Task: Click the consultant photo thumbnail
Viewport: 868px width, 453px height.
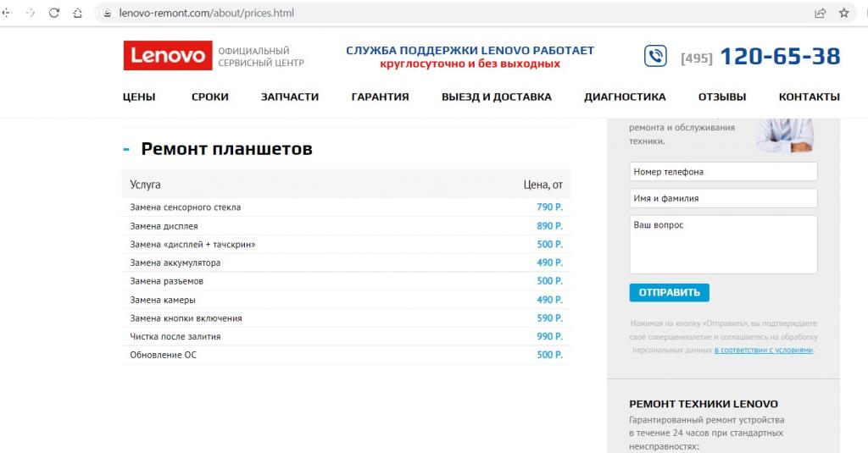Action: pyautogui.click(x=786, y=135)
